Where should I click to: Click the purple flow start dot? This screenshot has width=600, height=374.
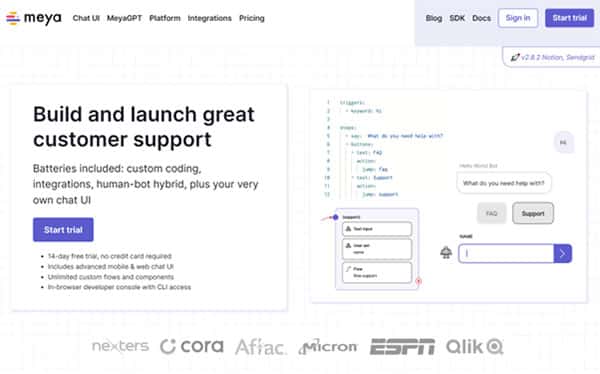click(336, 217)
